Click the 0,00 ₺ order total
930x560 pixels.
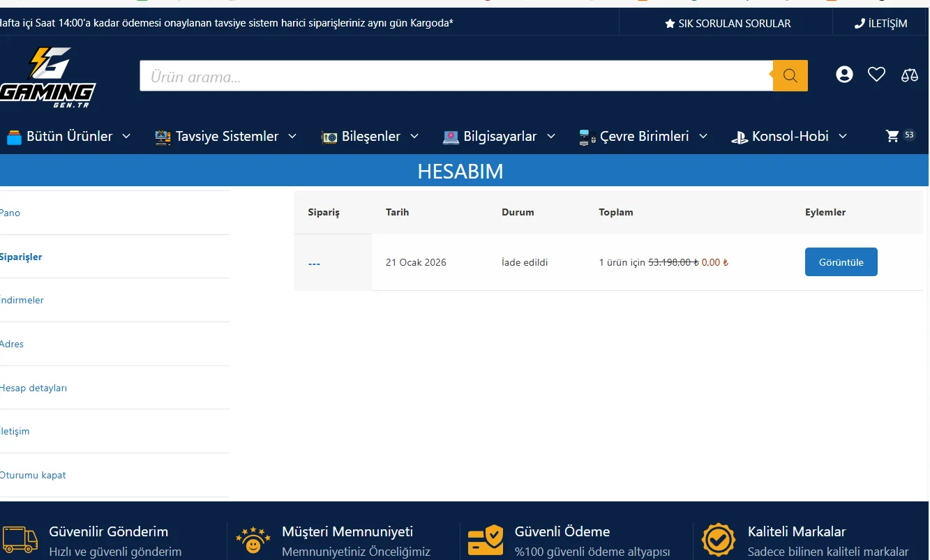point(715,263)
